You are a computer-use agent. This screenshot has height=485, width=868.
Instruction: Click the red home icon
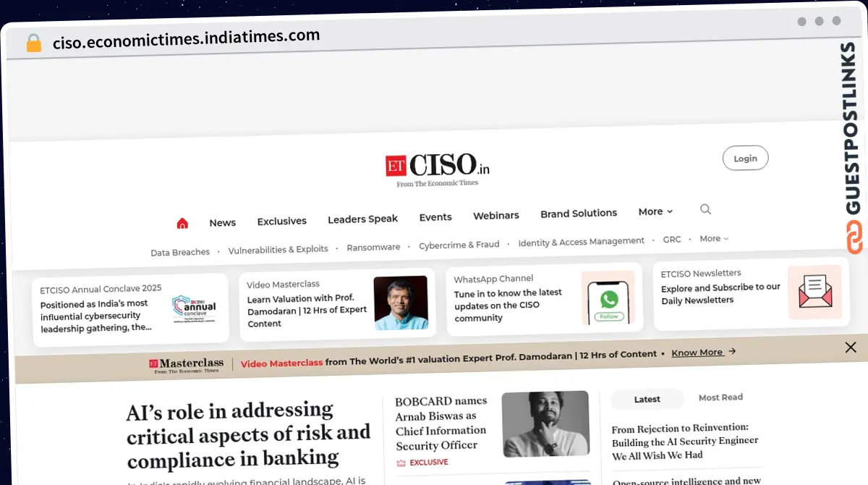pos(182,224)
